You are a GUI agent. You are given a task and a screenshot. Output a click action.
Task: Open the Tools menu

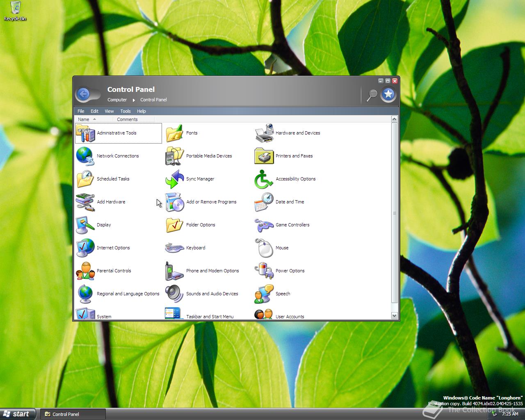pos(126,111)
